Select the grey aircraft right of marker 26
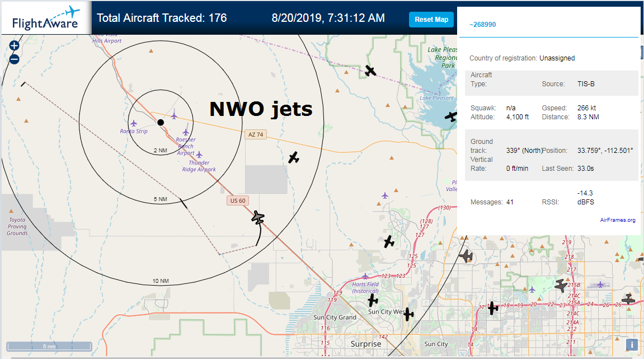 coord(628,300)
